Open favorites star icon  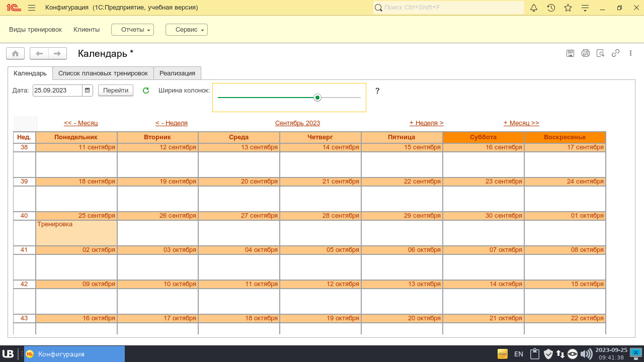coord(568,8)
